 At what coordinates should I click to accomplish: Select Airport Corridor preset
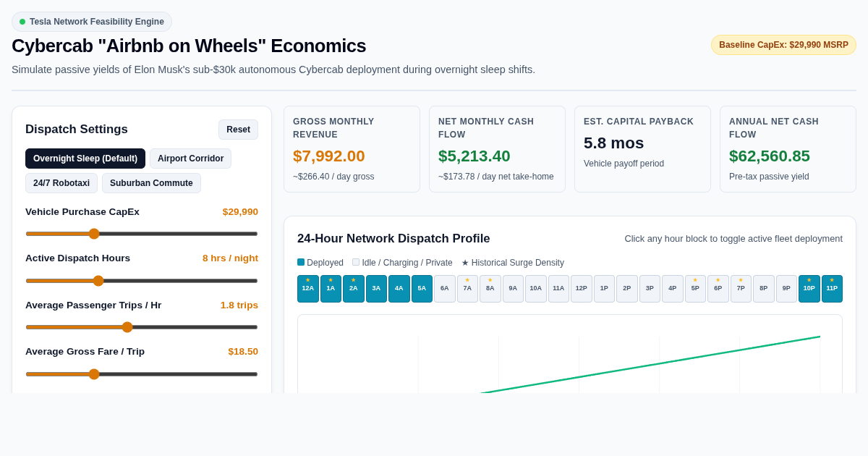click(191, 159)
